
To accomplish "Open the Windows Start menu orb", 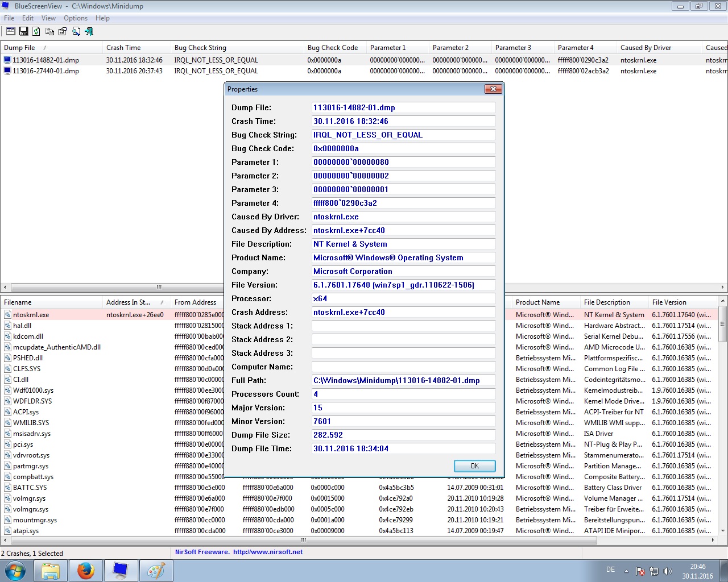I will 15,570.
